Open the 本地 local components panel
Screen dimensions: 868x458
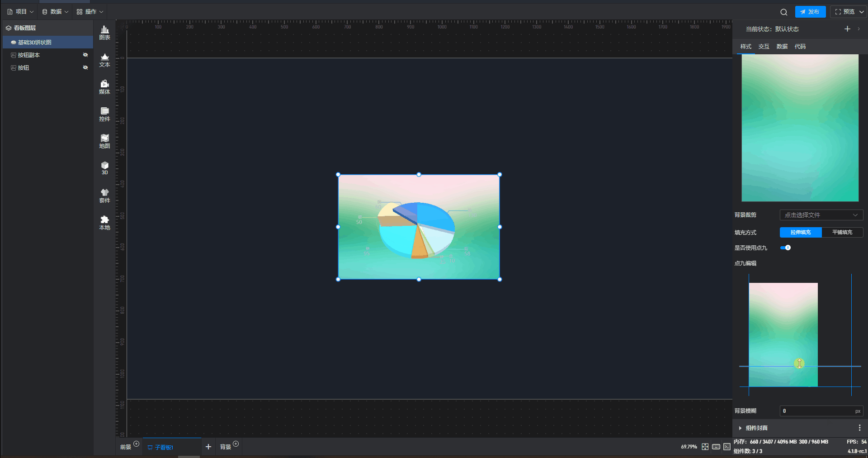(x=104, y=223)
